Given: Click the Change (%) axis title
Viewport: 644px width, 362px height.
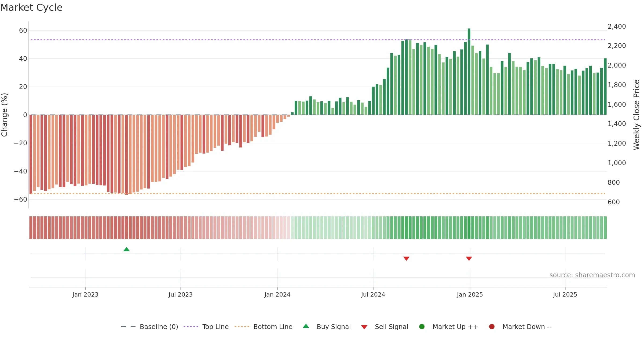Looking at the screenshot, I should click(5, 115).
